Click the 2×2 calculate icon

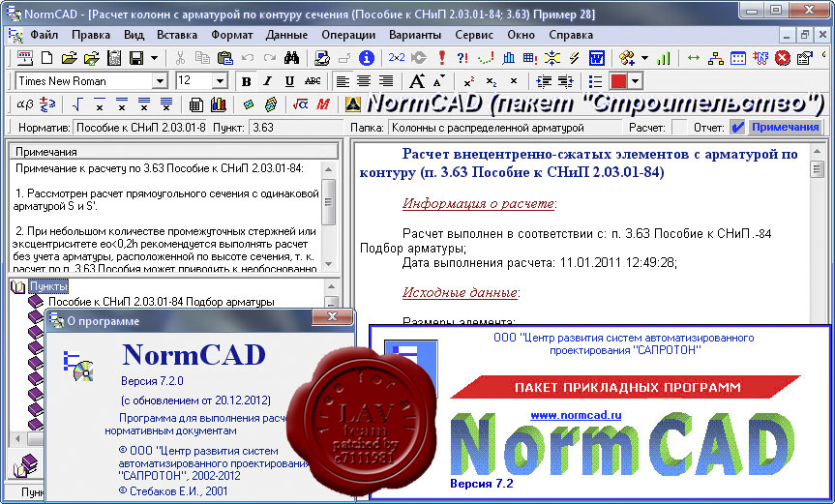[x=396, y=57]
